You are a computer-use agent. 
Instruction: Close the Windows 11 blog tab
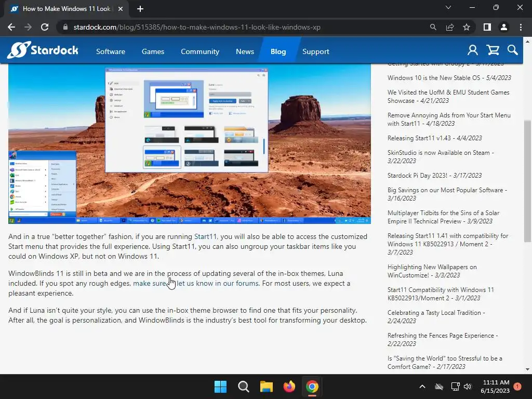121,9
